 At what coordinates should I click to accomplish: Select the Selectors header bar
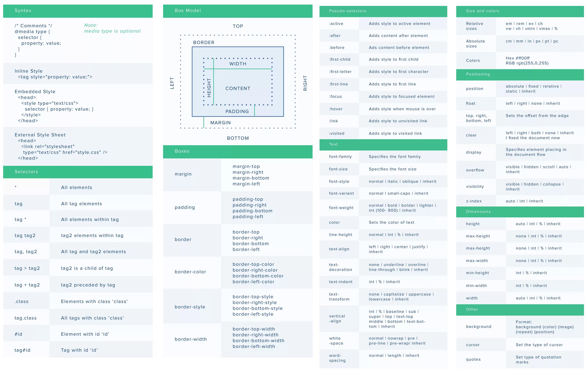coord(26,172)
